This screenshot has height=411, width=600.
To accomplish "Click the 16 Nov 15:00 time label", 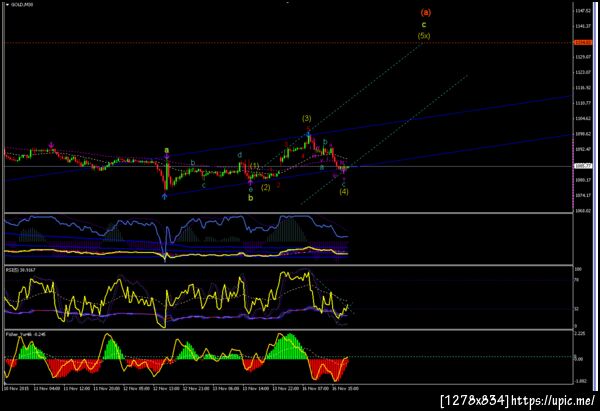I will tap(346, 388).
